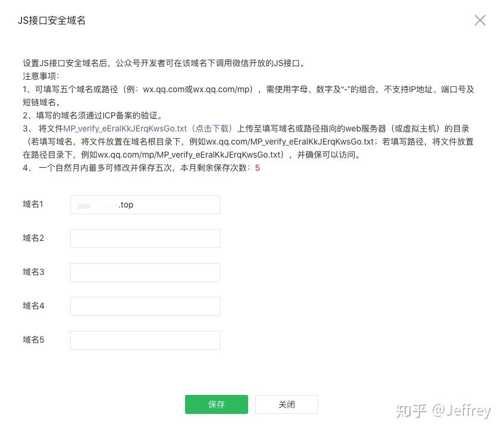This screenshot has width=504, height=433.
Task: Click the 注意事项 heading text
Action: coord(41,76)
